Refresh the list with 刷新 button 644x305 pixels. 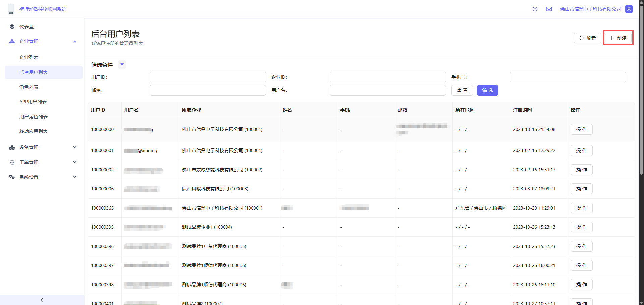pyautogui.click(x=588, y=38)
